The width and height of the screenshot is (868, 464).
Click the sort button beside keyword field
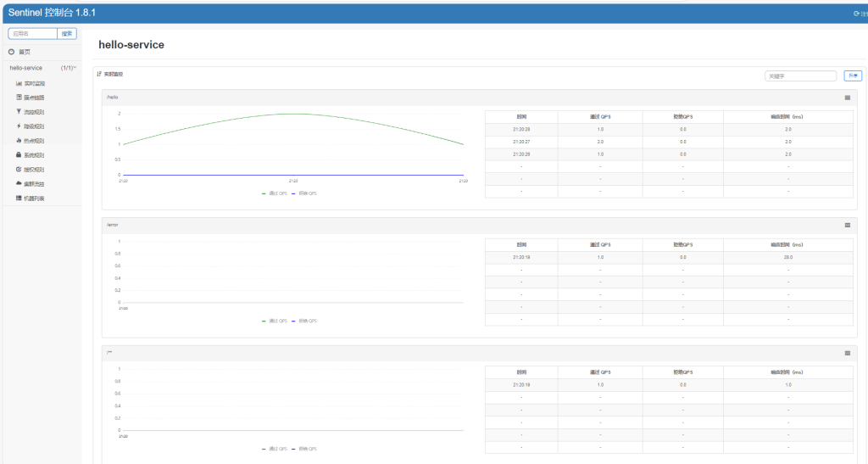click(x=852, y=75)
